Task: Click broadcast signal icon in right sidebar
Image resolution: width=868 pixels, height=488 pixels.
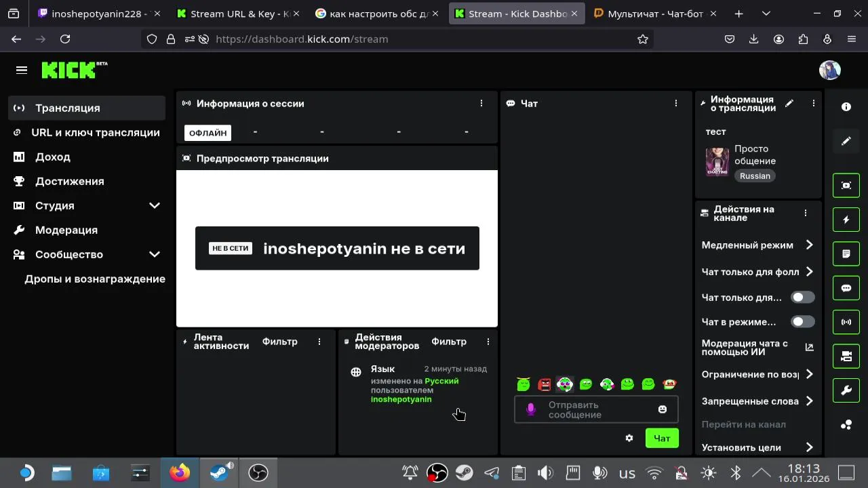Action: click(x=846, y=322)
